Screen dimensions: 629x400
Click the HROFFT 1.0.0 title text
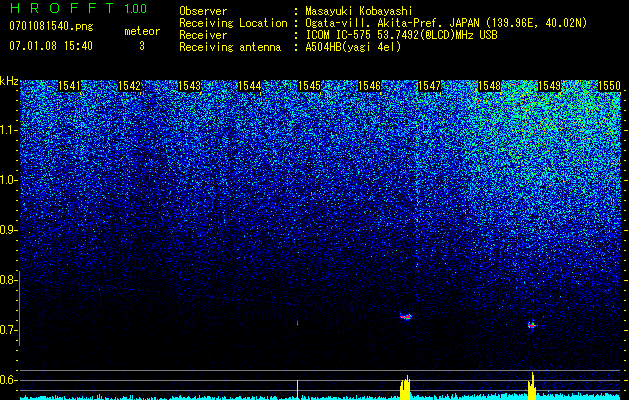[x=78, y=8]
